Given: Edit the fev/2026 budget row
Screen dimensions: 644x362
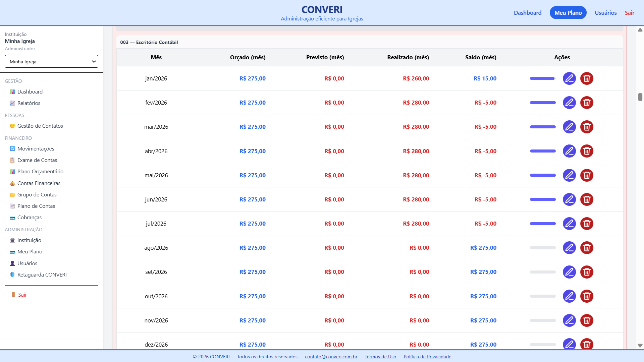Looking at the screenshot, I should coord(569,103).
